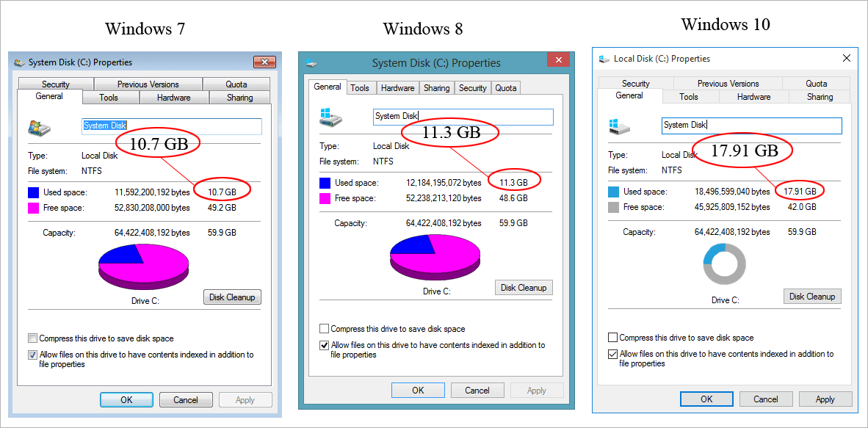Open Security tab in Windows 8 dialog
The width and height of the screenshot is (868, 428).
coord(473,88)
